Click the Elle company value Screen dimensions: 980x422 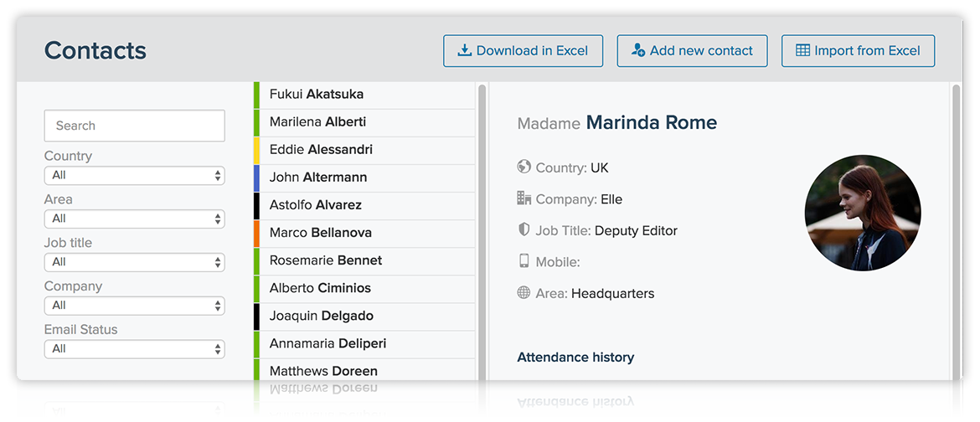612,199
